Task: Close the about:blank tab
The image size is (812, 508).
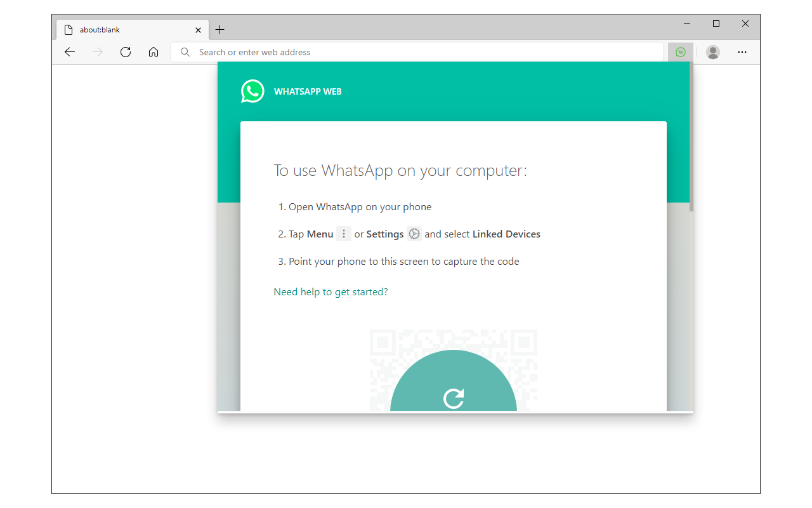Action: [x=198, y=30]
